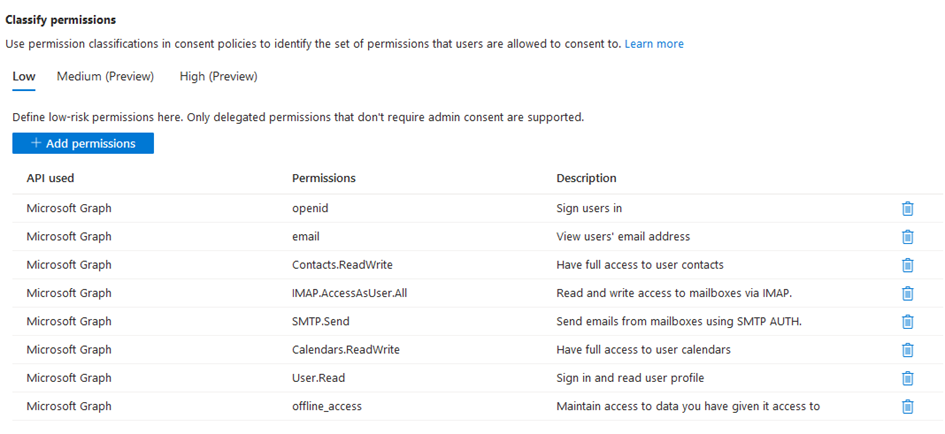Click the API used column header
The image size is (945, 434).
pyautogui.click(x=50, y=178)
